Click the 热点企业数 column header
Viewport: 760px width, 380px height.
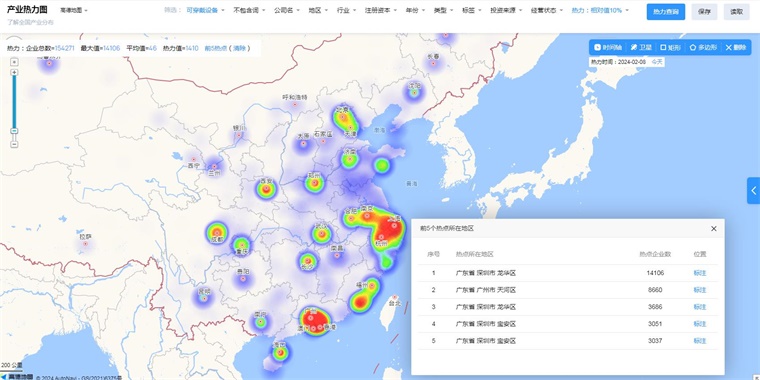pos(655,254)
